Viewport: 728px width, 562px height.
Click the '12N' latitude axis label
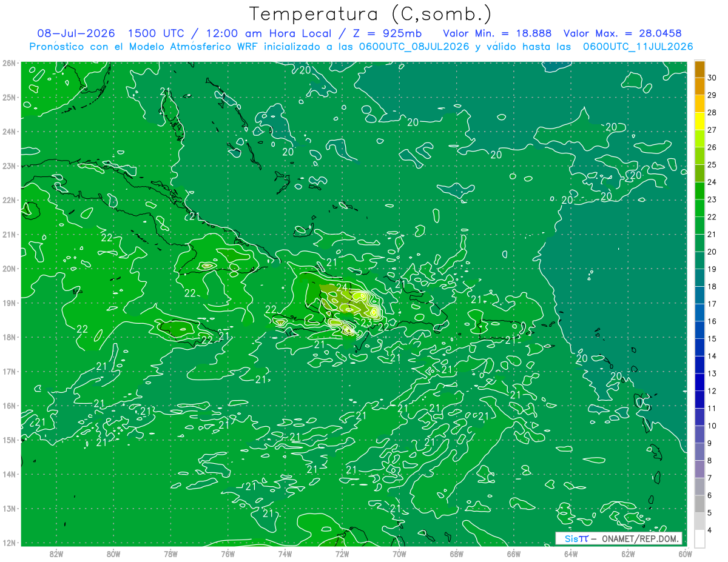(x=9, y=543)
